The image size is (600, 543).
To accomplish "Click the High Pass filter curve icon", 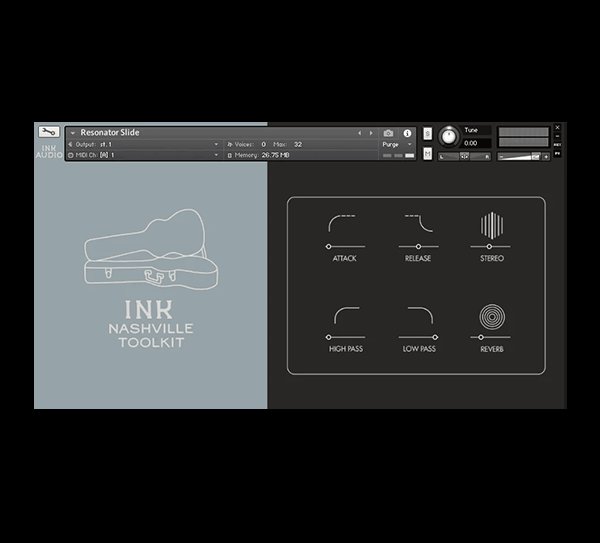I will (345, 317).
